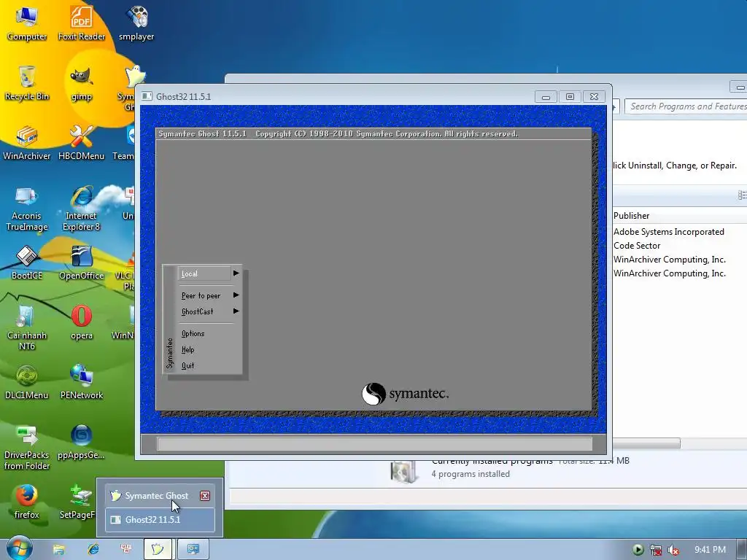Expand the GhostCast submenu arrow
The image size is (747, 560).
point(236,311)
